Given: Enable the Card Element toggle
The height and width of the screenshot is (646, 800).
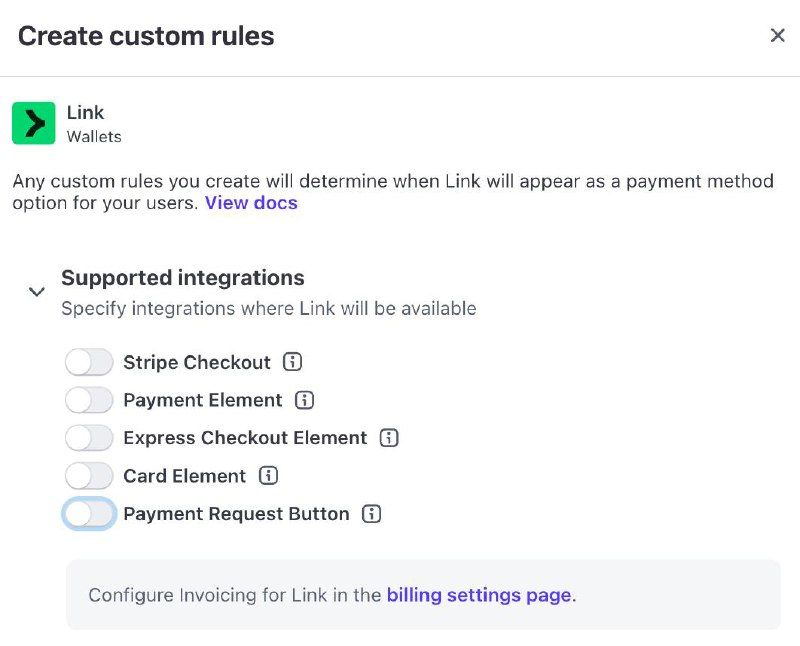Looking at the screenshot, I should pyautogui.click(x=89, y=476).
